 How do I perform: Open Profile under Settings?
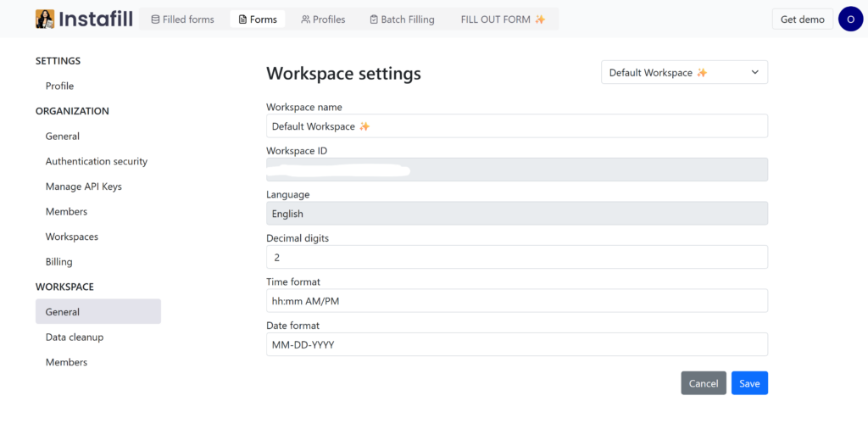[x=59, y=86]
